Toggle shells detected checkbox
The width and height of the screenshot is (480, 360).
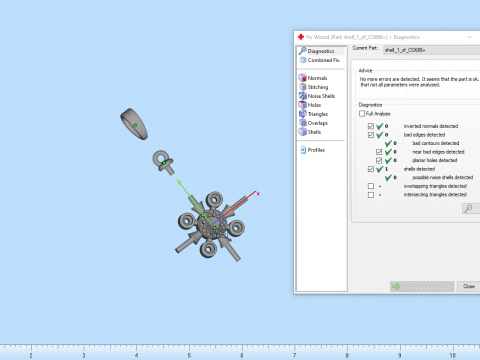(x=371, y=169)
